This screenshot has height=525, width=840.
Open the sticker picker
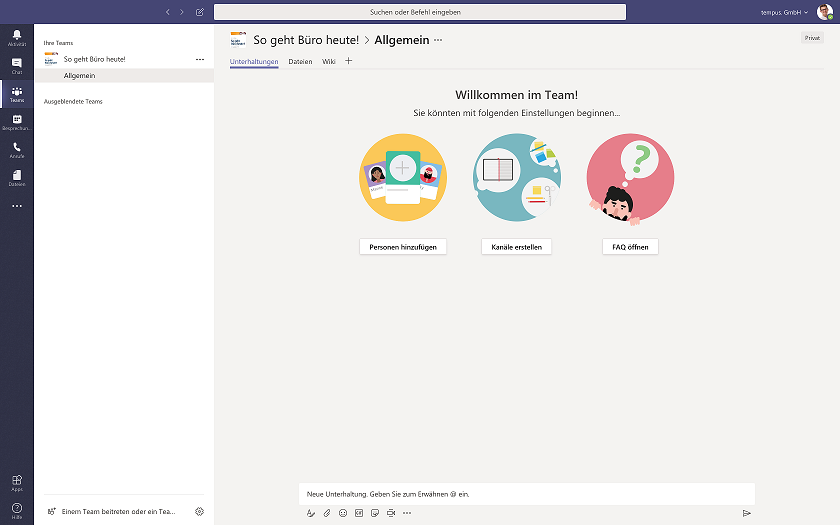coord(375,513)
